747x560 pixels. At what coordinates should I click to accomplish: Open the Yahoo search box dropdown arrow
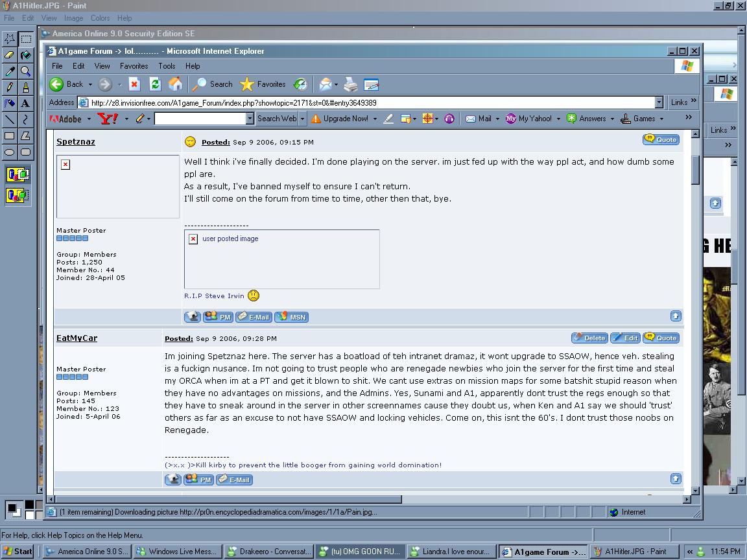click(x=250, y=119)
